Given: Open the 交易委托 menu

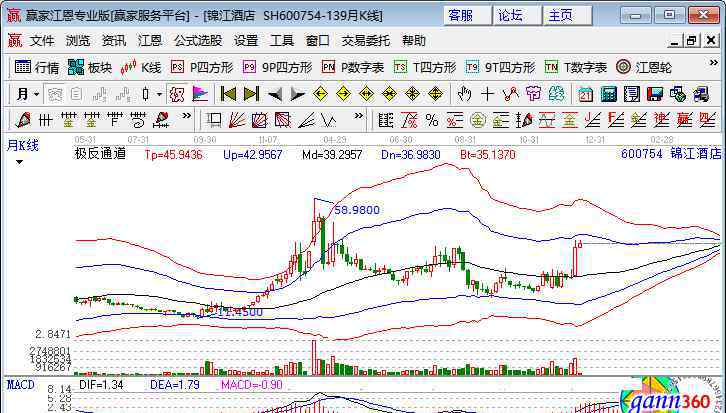Looking at the screenshot, I should pos(366,41).
